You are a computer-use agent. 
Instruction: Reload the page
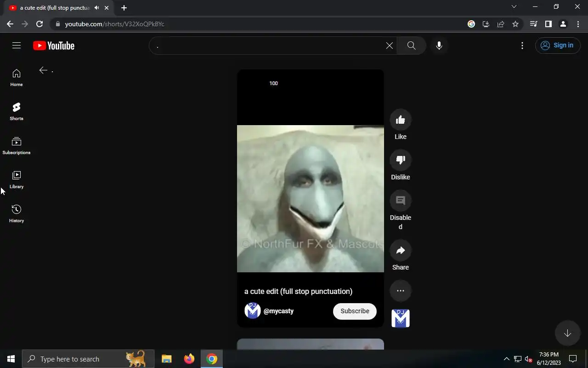click(x=40, y=24)
